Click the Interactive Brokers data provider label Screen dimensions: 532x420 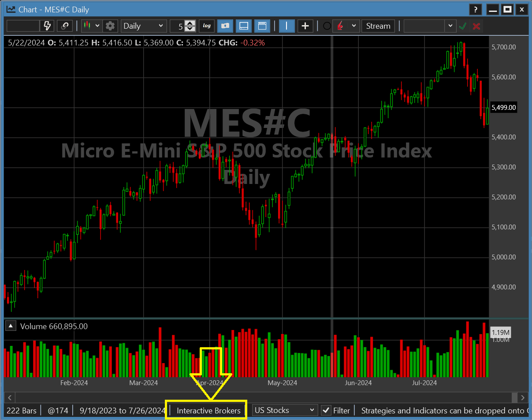pos(208,410)
